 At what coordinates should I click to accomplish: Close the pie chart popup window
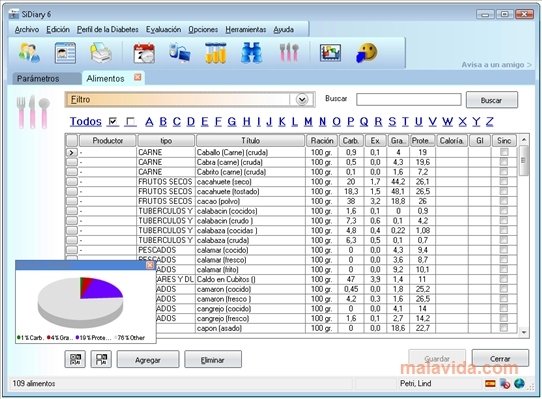coord(150,265)
